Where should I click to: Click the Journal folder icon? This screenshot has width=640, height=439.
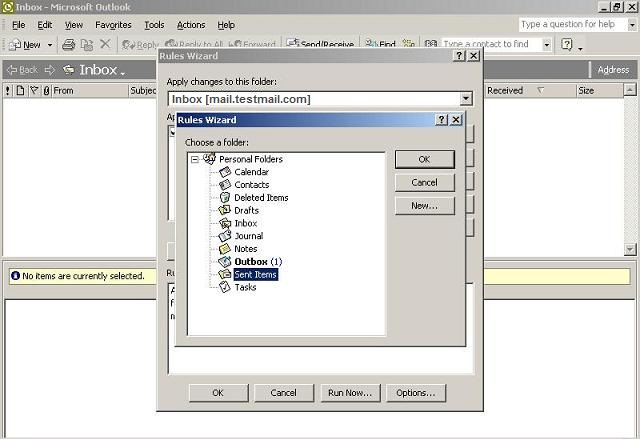225,236
